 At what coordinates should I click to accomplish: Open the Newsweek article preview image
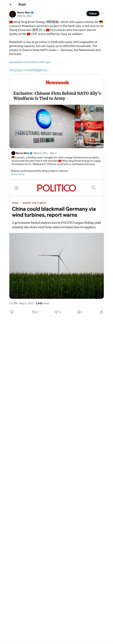(x=56, y=126)
